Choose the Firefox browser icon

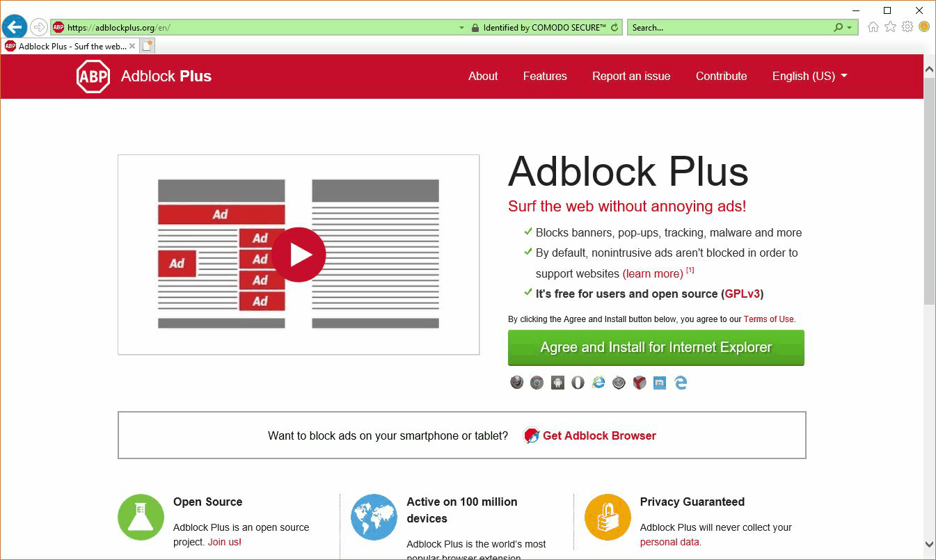coord(516,382)
